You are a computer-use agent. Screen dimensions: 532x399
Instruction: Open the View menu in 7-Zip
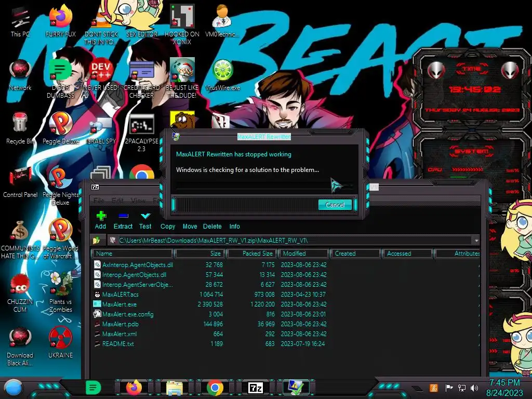point(138,201)
